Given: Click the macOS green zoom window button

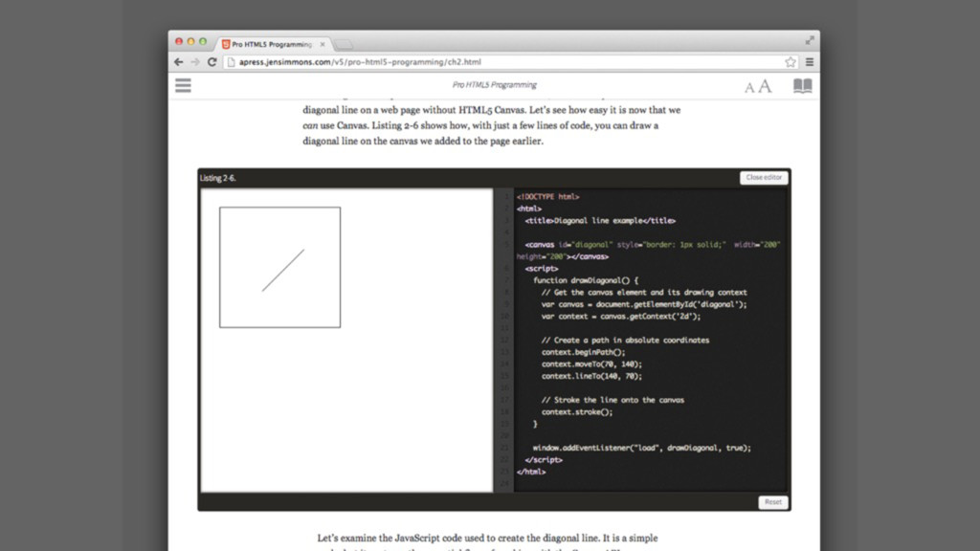Looking at the screenshot, I should (x=203, y=41).
